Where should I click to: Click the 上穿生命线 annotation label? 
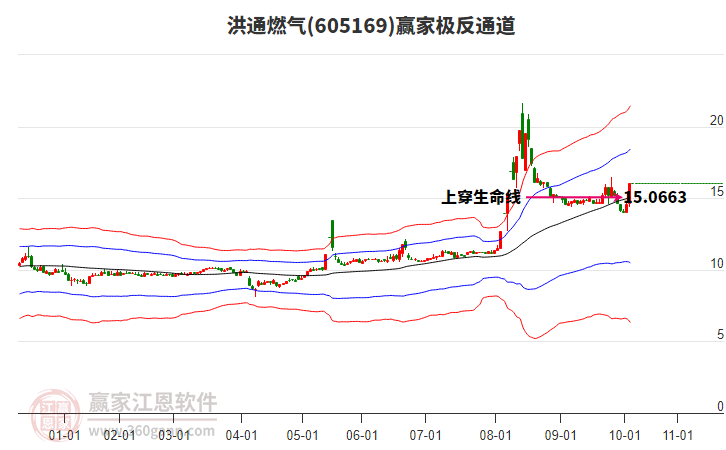pyautogui.click(x=481, y=197)
